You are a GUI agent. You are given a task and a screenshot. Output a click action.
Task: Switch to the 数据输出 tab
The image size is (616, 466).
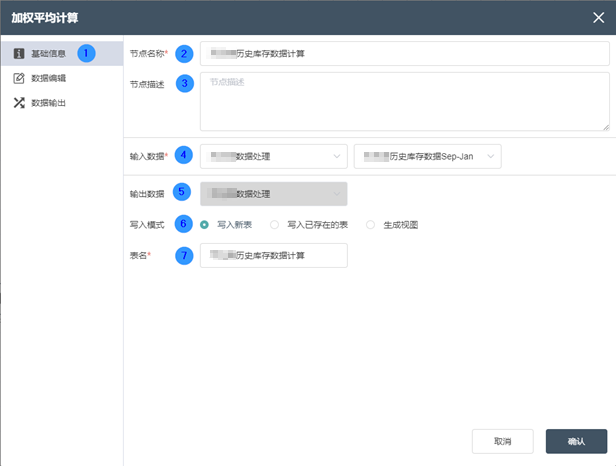tap(48, 102)
